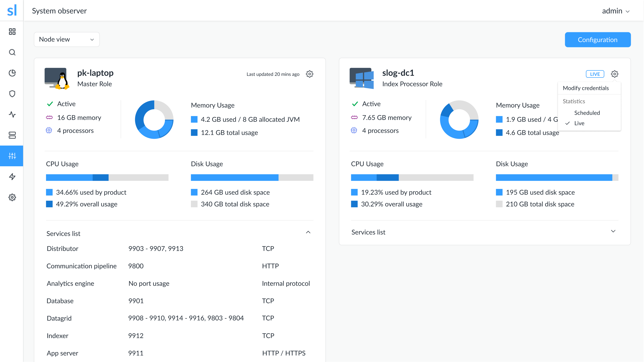
Task: Click the shield security icon
Action: (12, 94)
